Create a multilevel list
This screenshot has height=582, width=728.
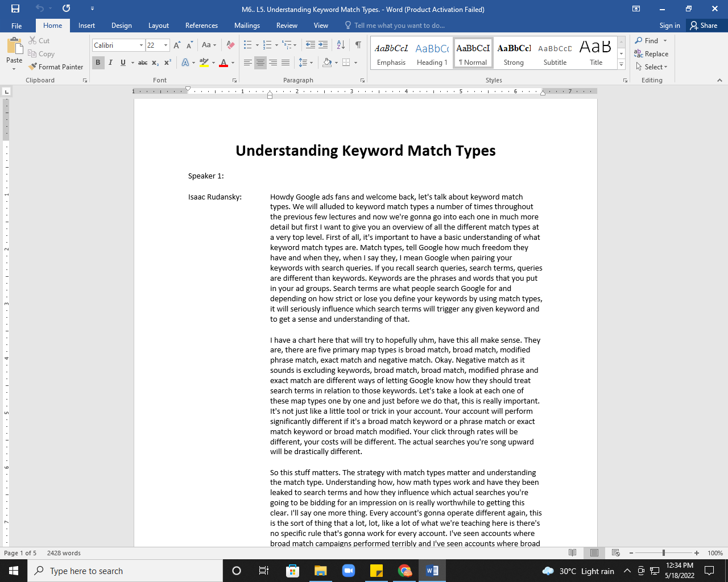[x=287, y=45]
